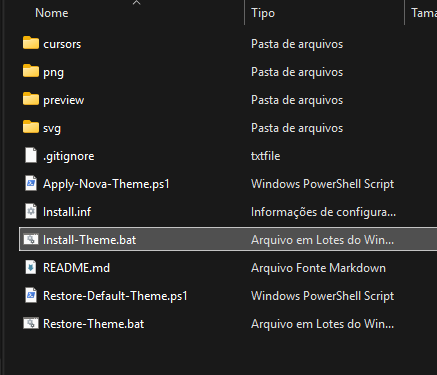The height and width of the screenshot is (375, 437).
Task: Click 'Pasta de arquivos' type of preview row
Action: [297, 100]
